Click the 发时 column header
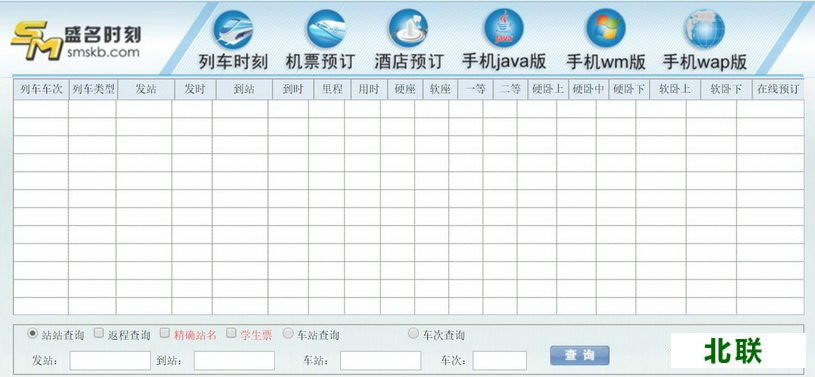Viewport: 815px width, 377px height. [x=195, y=89]
